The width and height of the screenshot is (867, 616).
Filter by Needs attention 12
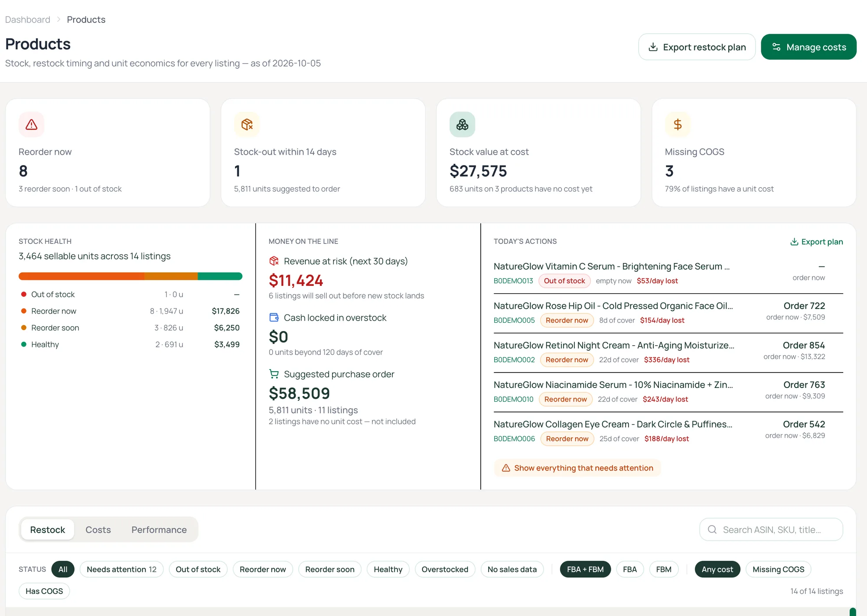(x=121, y=569)
